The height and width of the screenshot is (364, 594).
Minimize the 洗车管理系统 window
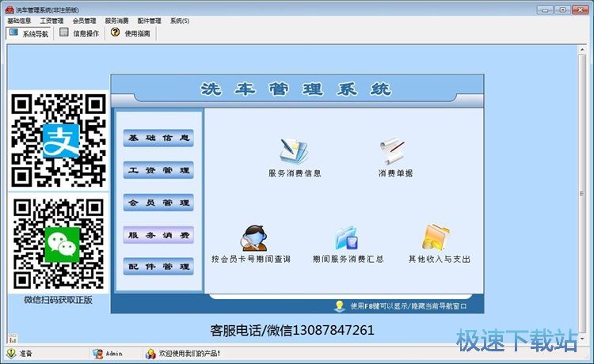tap(545, 9)
